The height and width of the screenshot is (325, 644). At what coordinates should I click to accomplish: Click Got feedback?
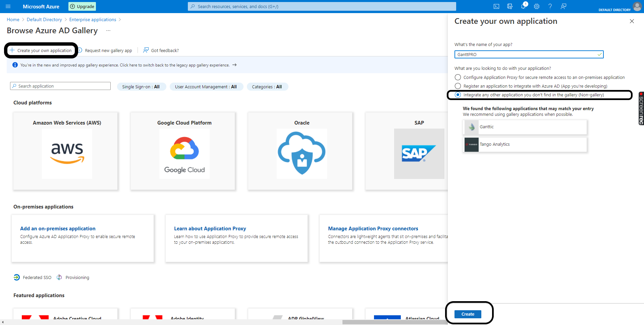(x=161, y=50)
